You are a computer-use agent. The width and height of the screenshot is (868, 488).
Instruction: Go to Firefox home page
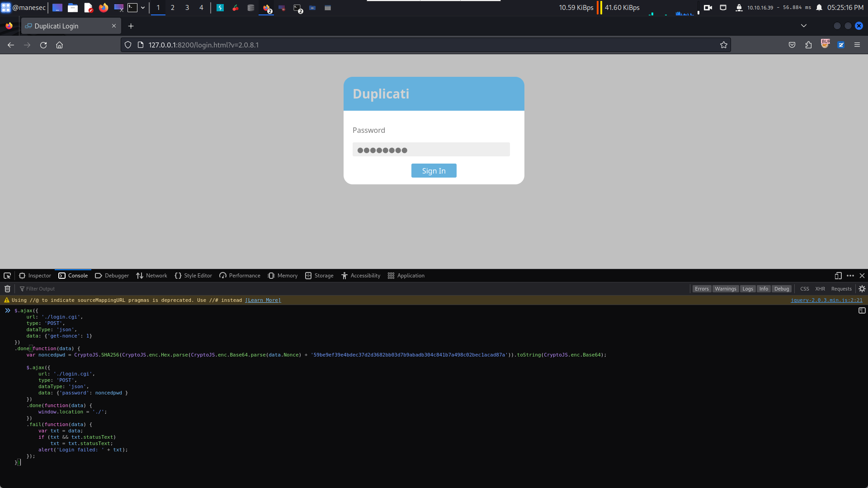[x=60, y=45]
